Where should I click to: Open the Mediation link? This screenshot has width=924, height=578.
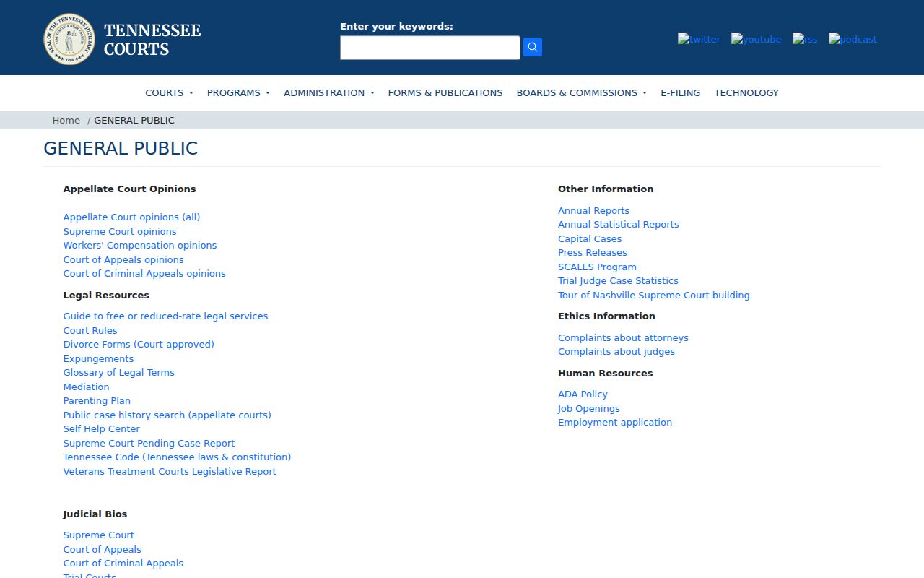pyautogui.click(x=86, y=387)
